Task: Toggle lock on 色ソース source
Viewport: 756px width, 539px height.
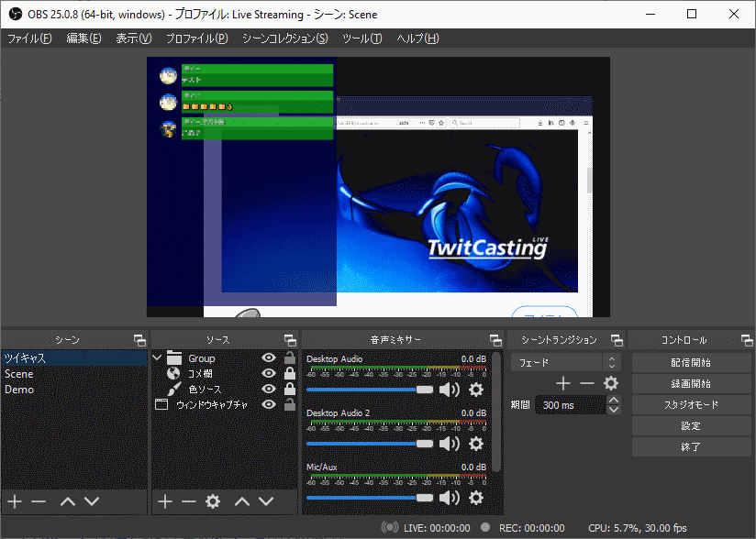Action: tap(290, 389)
